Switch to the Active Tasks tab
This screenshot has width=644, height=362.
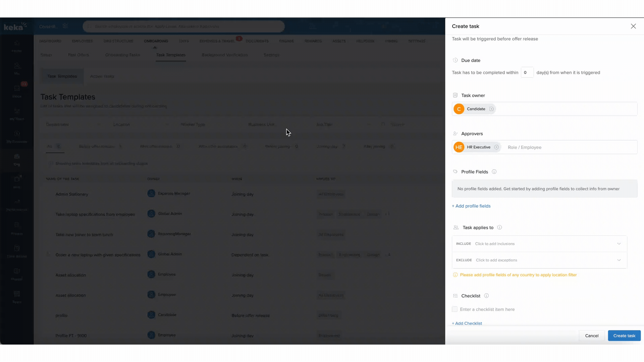[102, 76]
